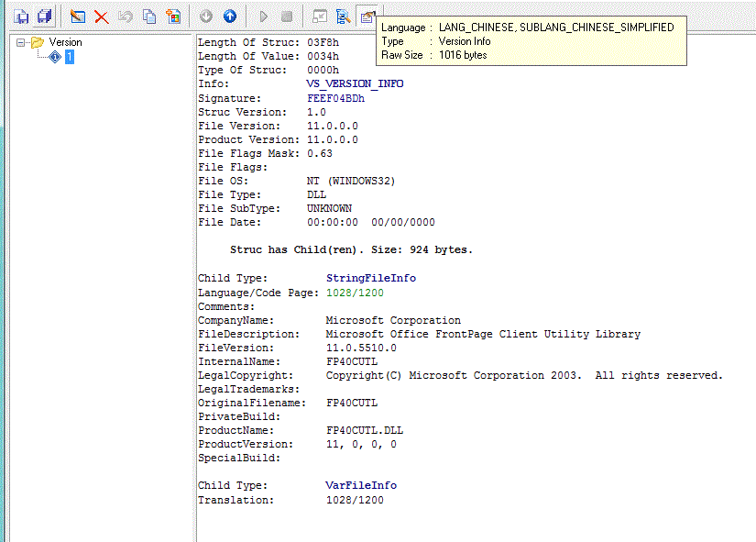Select the Version folder in the tree
This screenshot has height=542, width=756.
(65, 42)
